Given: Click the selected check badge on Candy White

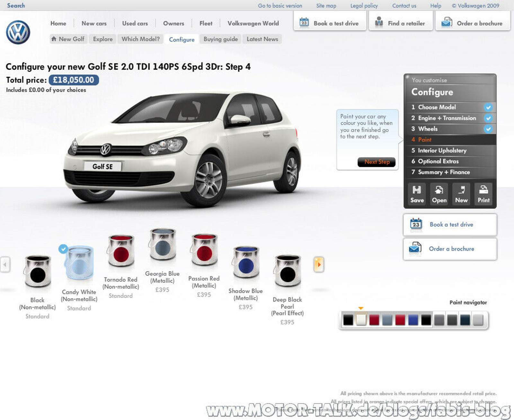Looking at the screenshot, I should click(63, 249).
